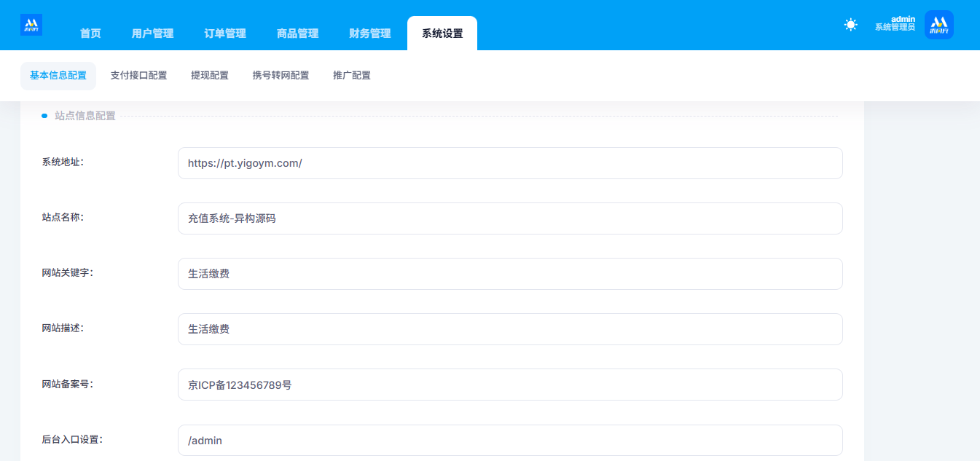Focus the 站点名称 text field

[510, 218]
